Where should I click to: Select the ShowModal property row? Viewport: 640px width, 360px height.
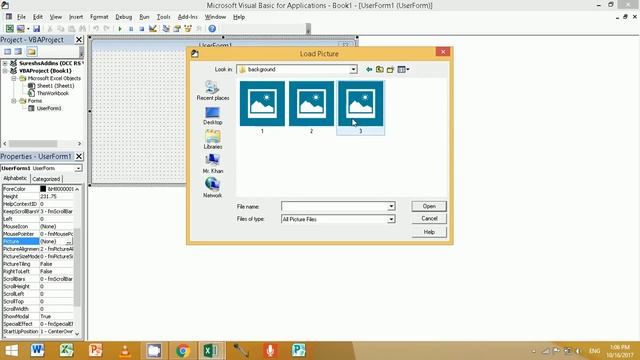[38, 316]
